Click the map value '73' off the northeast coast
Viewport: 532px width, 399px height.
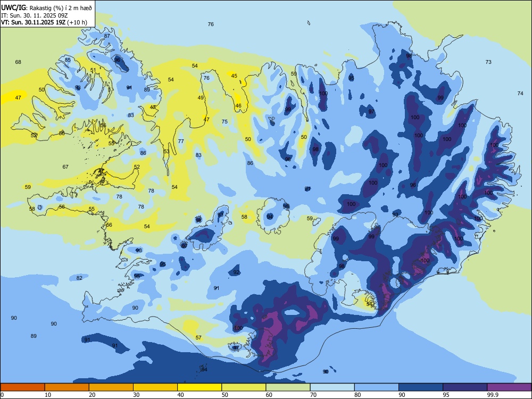click(x=488, y=62)
